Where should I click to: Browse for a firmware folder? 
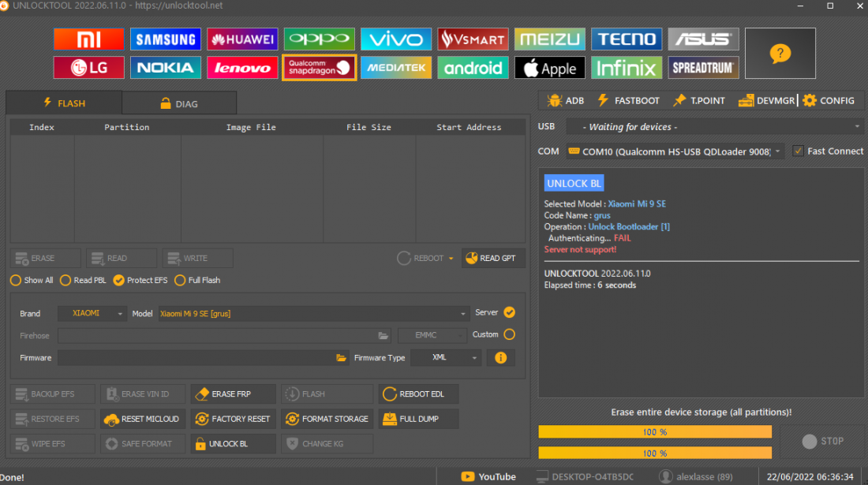(341, 358)
